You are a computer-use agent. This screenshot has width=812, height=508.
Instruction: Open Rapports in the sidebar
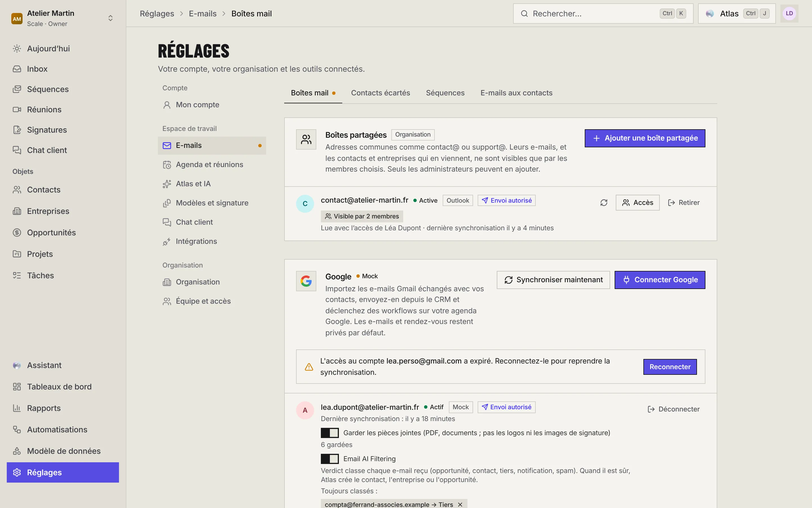click(x=63, y=408)
